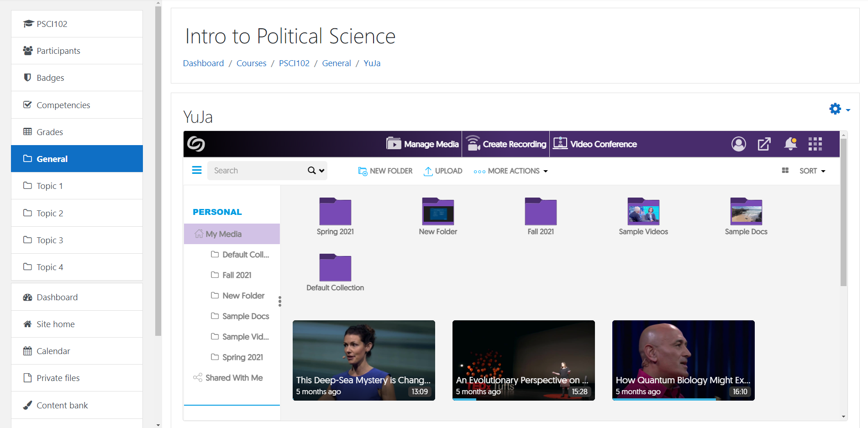The height and width of the screenshot is (428, 868).
Task: Open the apps grid icon
Action: click(815, 144)
